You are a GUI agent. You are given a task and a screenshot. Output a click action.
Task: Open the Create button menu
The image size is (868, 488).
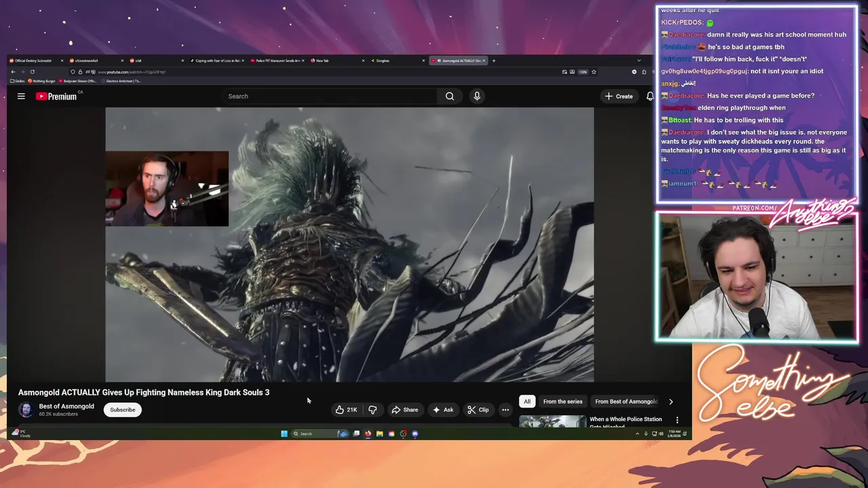click(x=619, y=96)
